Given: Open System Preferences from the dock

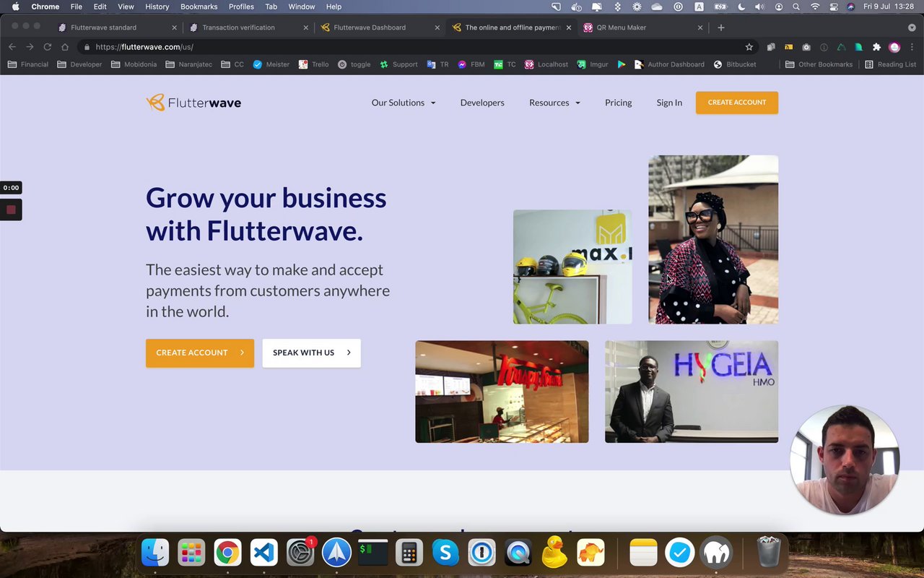Looking at the screenshot, I should point(300,553).
